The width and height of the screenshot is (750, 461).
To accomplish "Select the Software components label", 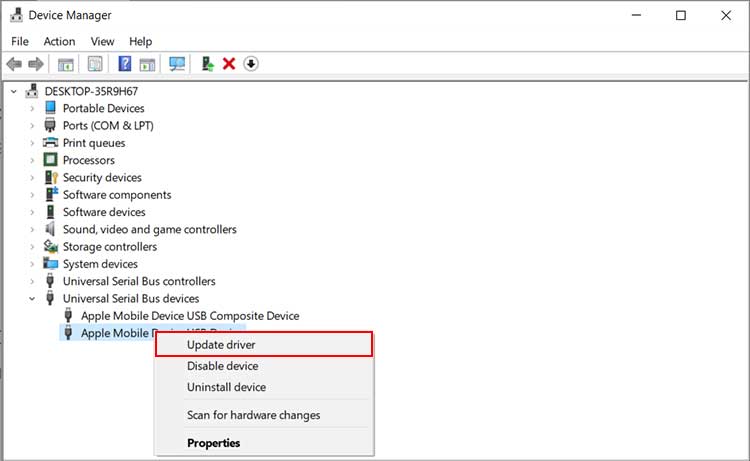I will (117, 195).
